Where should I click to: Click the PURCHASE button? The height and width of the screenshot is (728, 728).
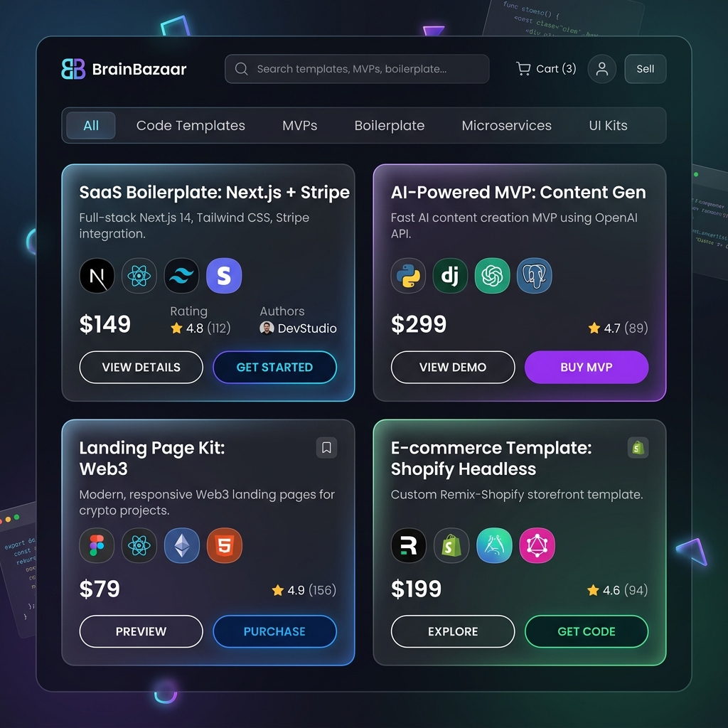point(274,631)
